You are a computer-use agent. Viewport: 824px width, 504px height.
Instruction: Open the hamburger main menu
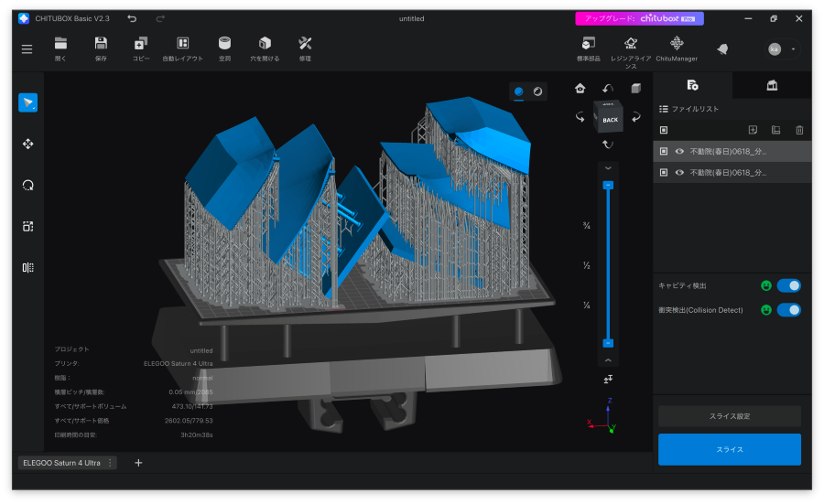27,48
